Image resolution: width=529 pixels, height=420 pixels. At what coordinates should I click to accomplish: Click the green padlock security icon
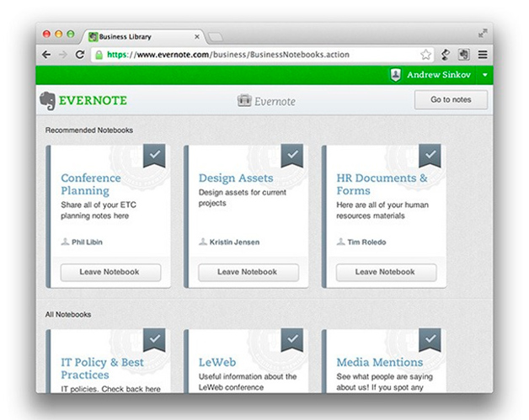coord(99,55)
